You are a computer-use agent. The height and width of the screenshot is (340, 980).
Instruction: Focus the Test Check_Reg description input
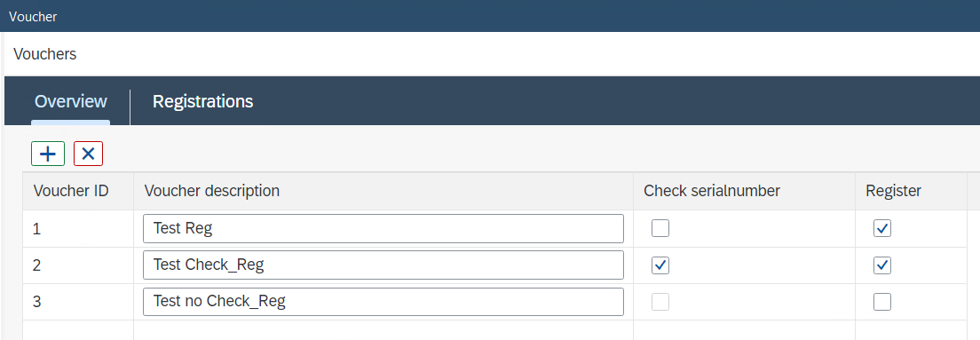pyautogui.click(x=383, y=265)
